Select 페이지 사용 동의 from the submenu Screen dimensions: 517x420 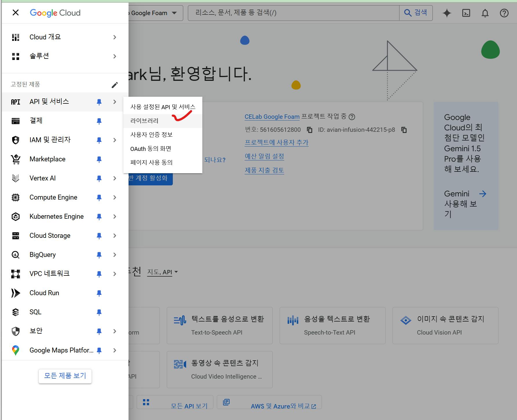point(163,162)
